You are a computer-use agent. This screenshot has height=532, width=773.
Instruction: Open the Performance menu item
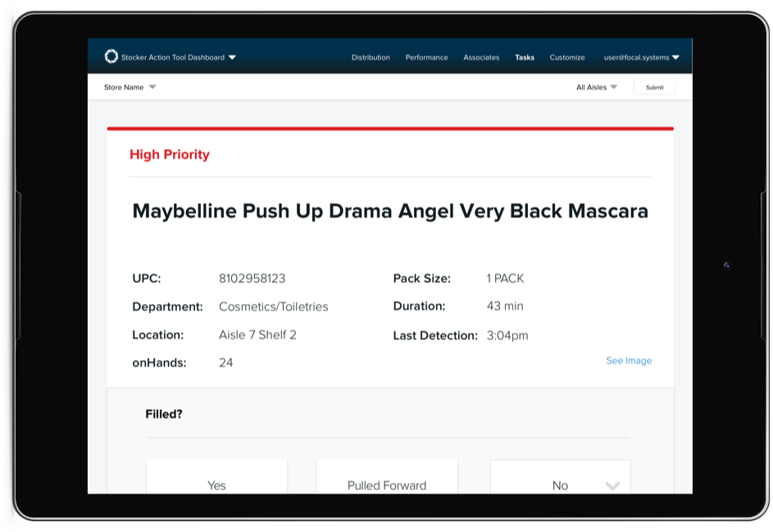tap(426, 57)
